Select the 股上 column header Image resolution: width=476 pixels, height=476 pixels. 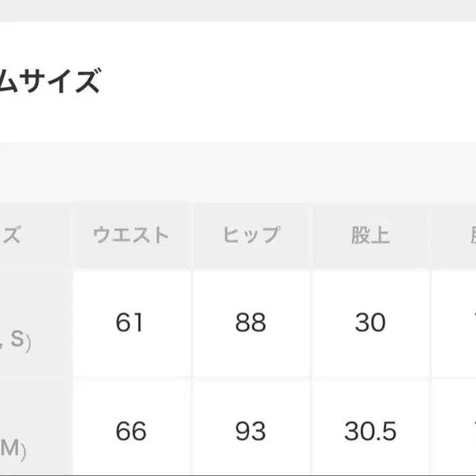[x=370, y=235]
